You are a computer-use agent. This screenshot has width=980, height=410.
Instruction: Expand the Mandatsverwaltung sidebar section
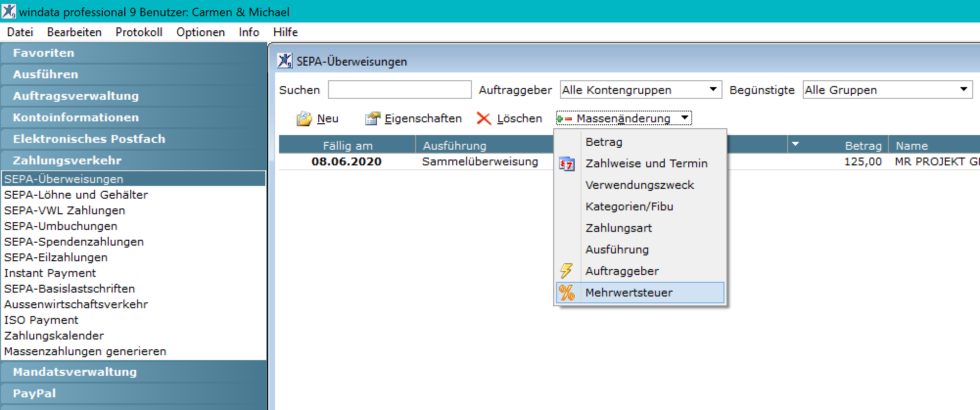(x=134, y=372)
